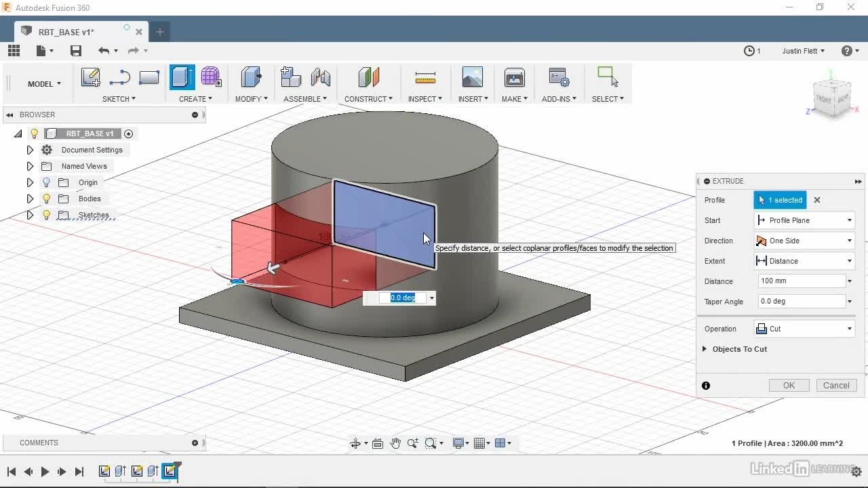This screenshot has width=868, height=488.
Task: Select the Pan hand tool
Action: click(x=395, y=443)
